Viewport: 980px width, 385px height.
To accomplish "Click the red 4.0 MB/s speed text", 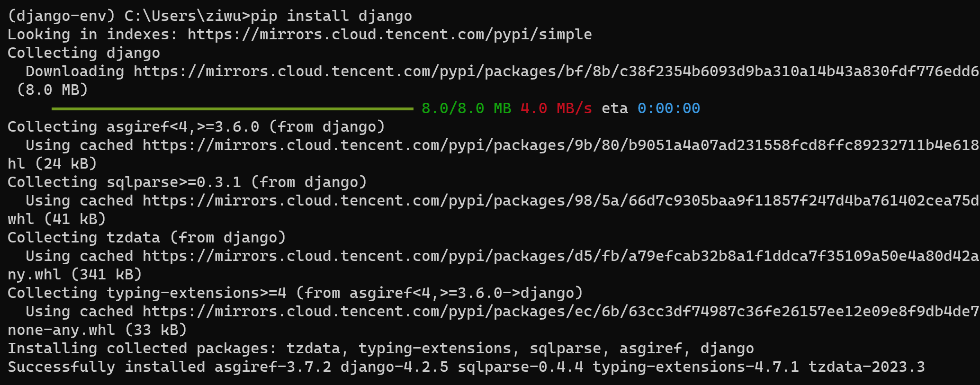I will tap(556, 109).
